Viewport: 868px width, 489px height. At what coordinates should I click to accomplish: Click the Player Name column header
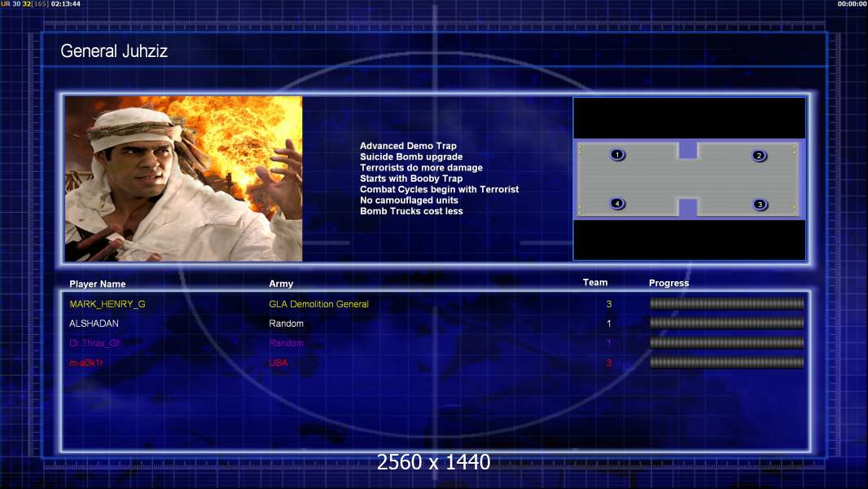coord(98,284)
